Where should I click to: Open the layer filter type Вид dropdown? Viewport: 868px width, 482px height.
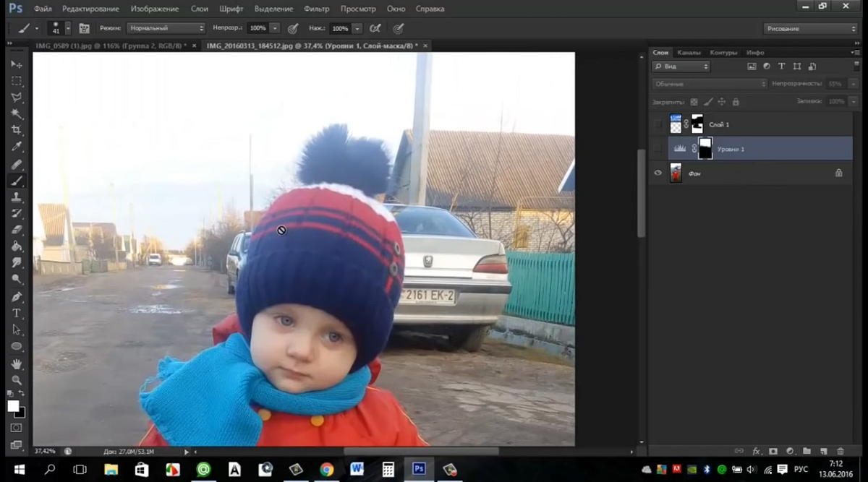pyautogui.click(x=681, y=66)
